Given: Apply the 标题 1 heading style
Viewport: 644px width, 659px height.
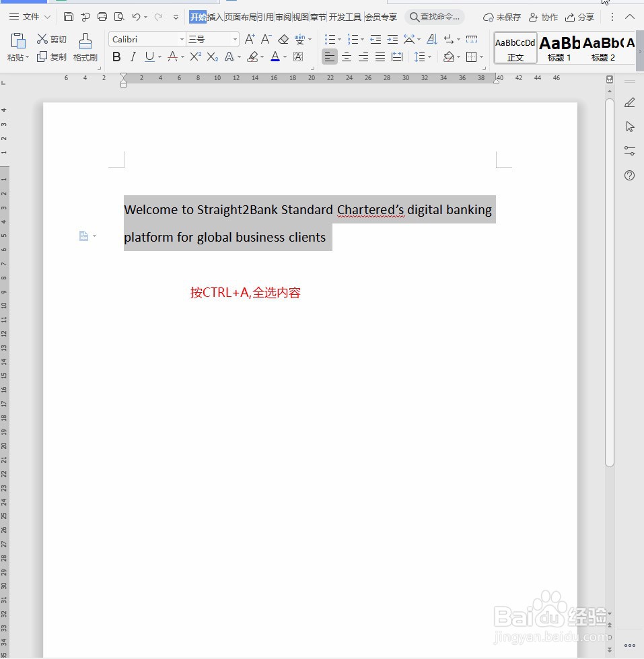Looking at the screenshot, I should click(559, 48).
